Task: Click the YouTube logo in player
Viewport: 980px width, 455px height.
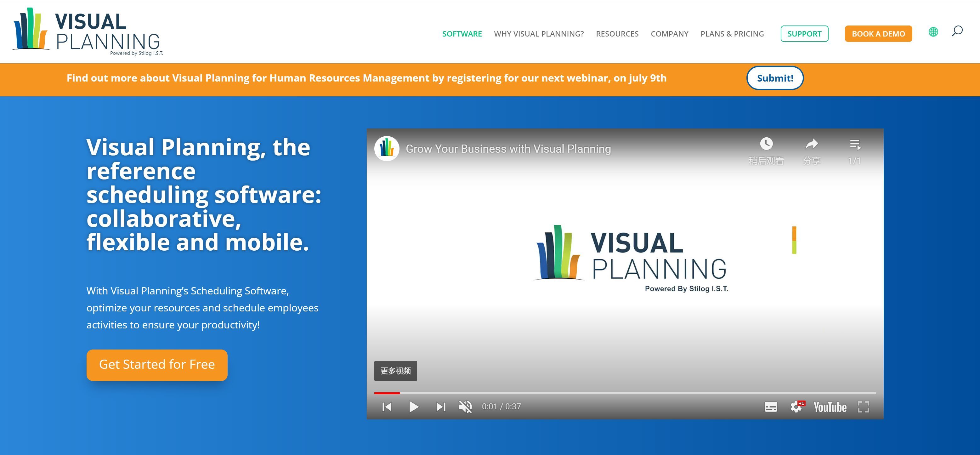Action: pyautogui.click(x=830, y=407)
